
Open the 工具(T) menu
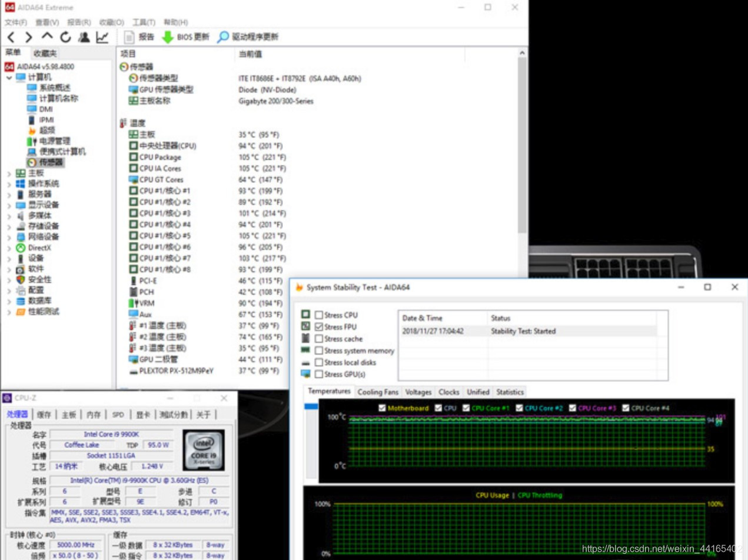pyautogui.click(x=144, y=22)
